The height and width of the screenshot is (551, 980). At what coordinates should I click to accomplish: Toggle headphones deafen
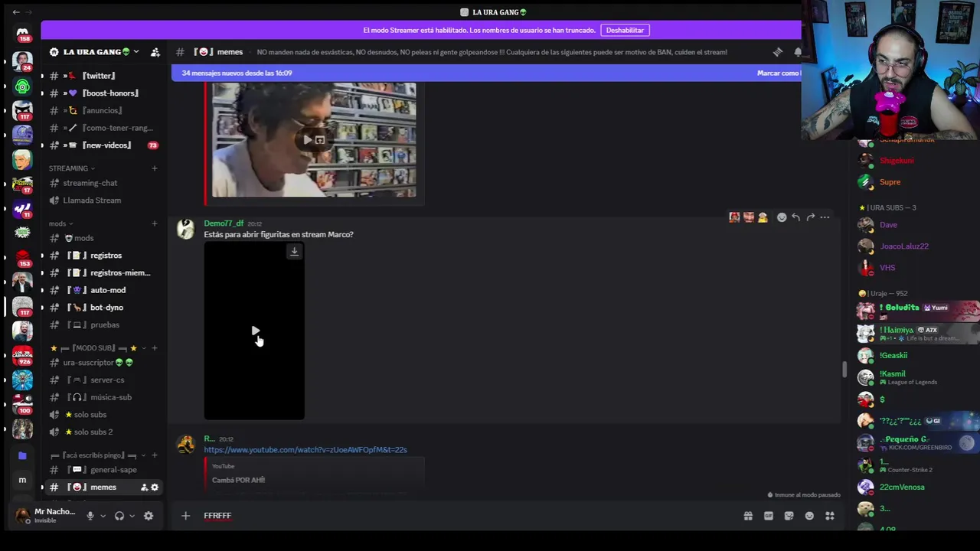click(119, 516)
